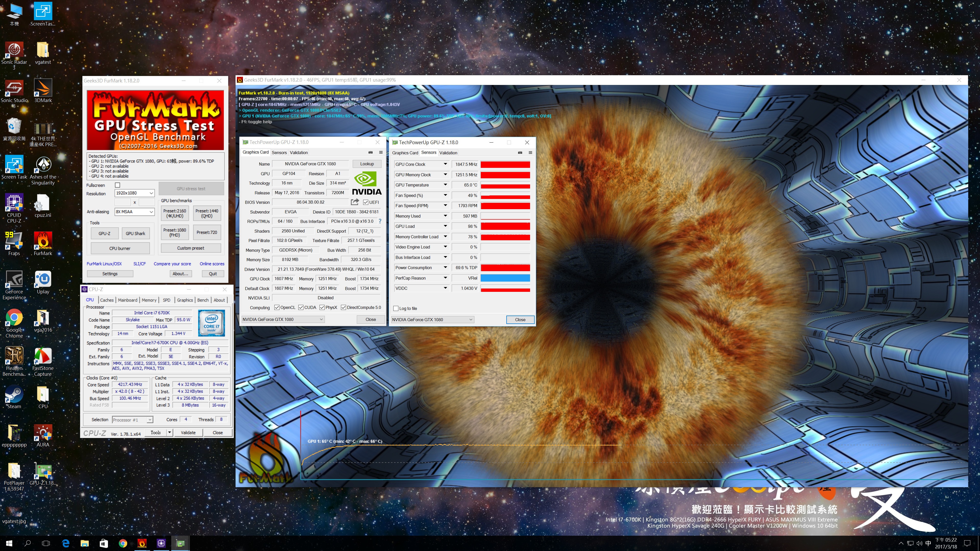
Task: Open FastStone Capture desktop icon
Action: click(43, 362)
